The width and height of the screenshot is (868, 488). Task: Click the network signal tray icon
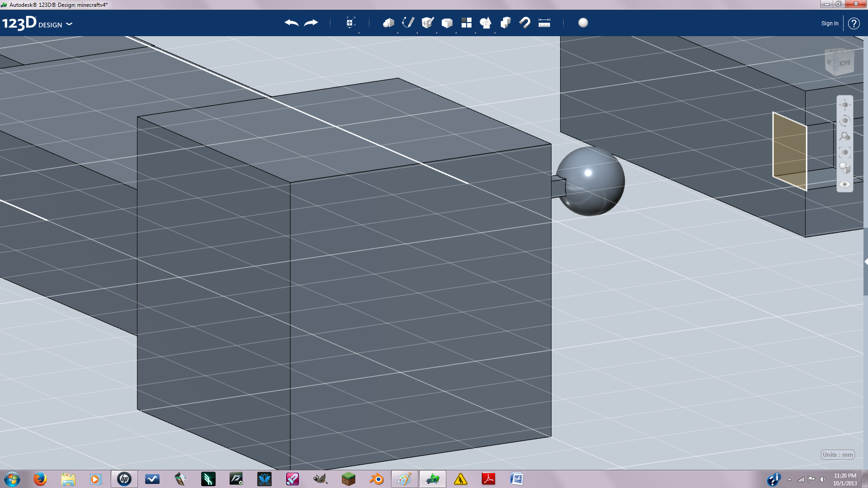[x=800, y=479]
